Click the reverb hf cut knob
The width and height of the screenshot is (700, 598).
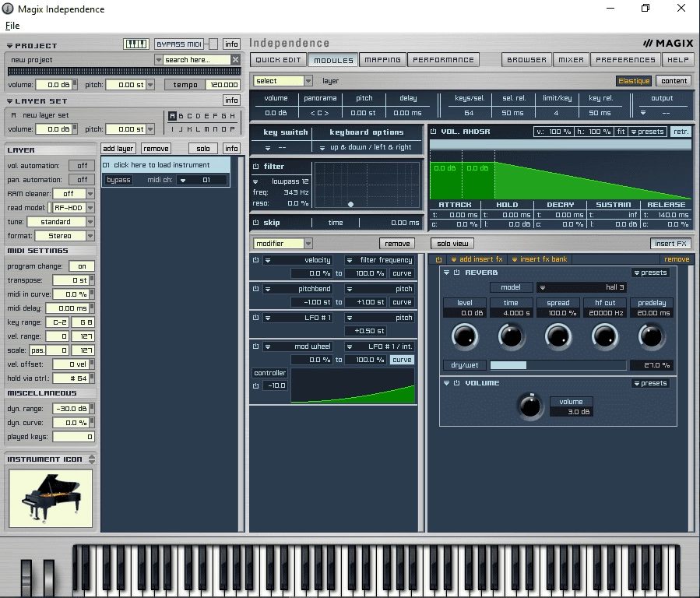point(605,336)
